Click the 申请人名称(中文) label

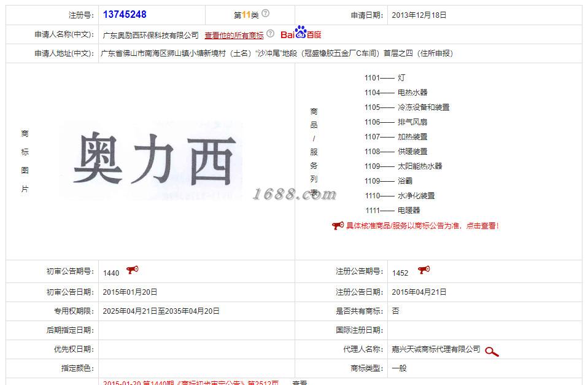(x=64, y=34)
